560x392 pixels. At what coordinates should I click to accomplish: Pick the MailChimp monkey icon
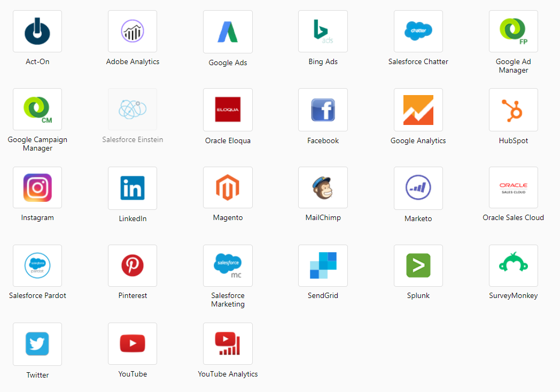pyautogui.click(x=323, y=187)
